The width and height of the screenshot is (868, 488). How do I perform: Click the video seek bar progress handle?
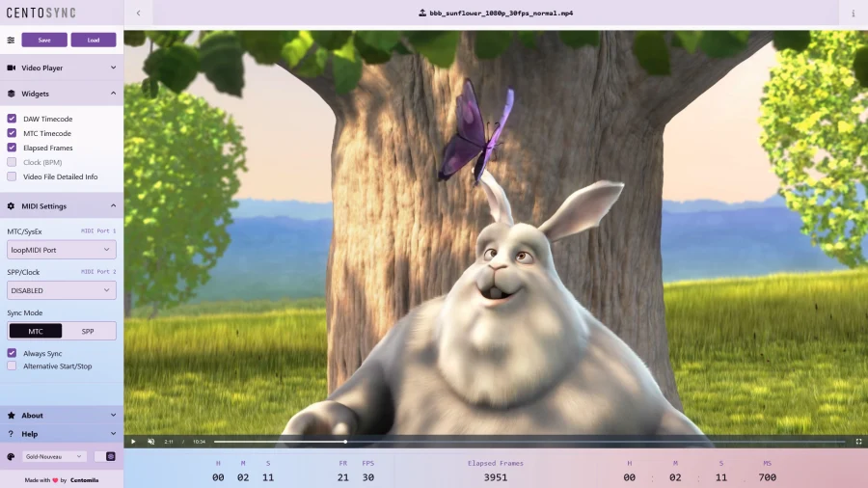[345, 442]
